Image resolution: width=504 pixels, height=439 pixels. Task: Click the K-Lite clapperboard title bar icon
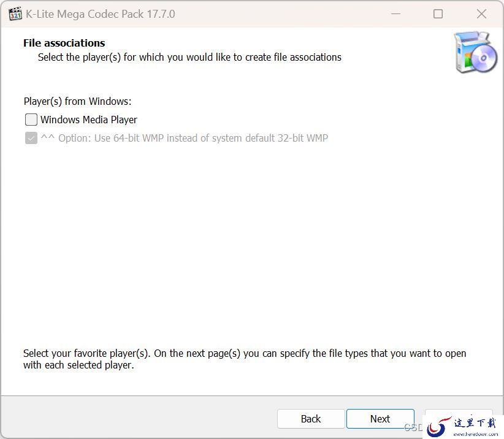tap(15, 14)
